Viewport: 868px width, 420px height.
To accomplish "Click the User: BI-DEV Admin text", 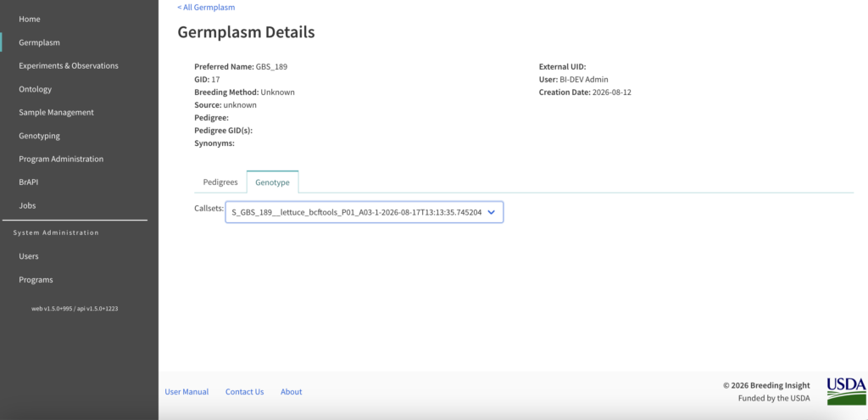I will click(574, 79).
